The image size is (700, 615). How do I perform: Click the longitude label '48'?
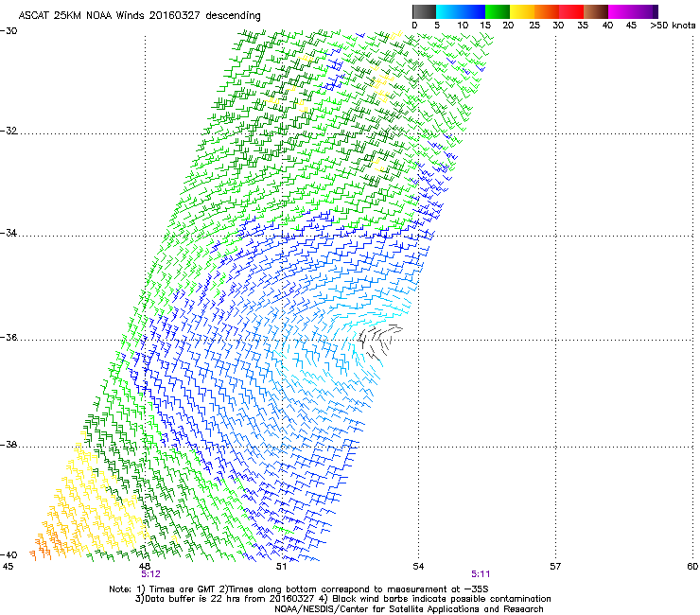tap(145, 567)
